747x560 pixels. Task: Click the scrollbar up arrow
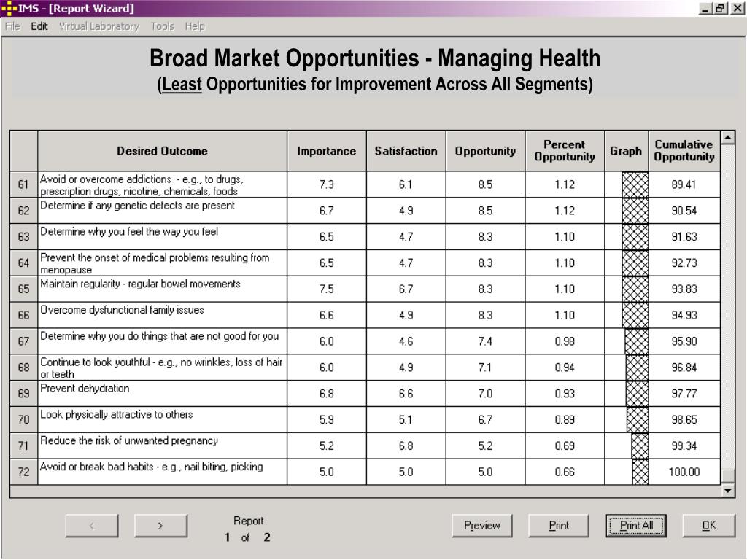(x=727, y=138)
